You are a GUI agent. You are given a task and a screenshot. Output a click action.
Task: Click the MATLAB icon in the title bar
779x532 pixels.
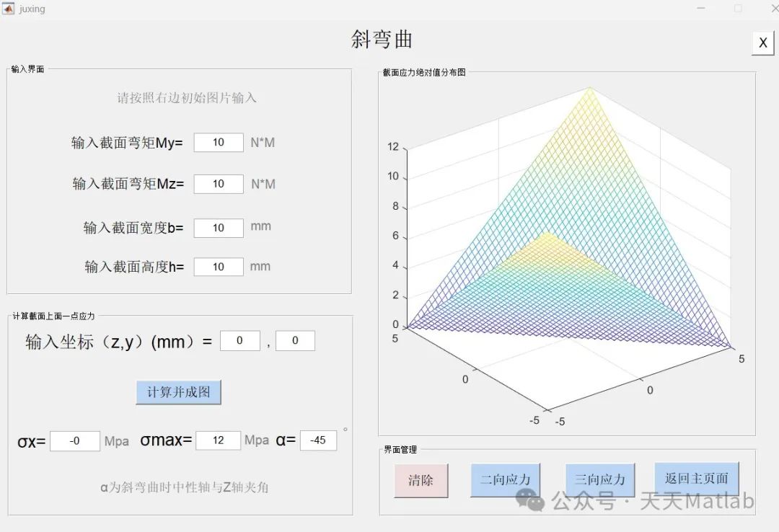(x=9, y=9)
